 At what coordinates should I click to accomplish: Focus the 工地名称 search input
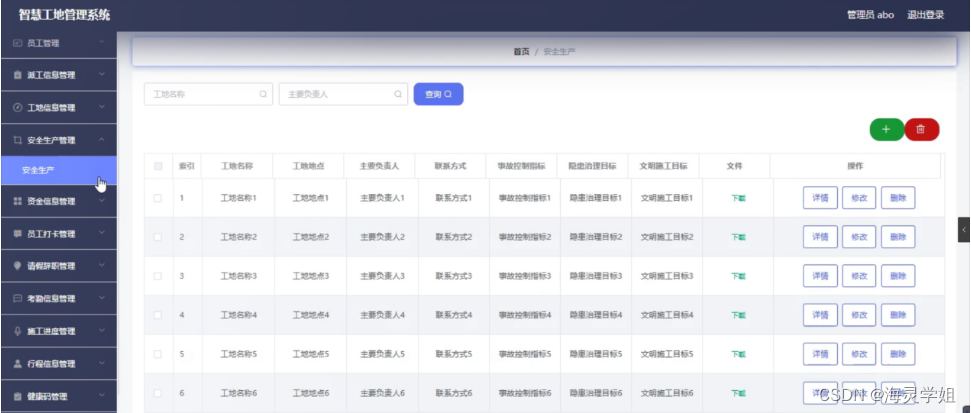[208, 94]
